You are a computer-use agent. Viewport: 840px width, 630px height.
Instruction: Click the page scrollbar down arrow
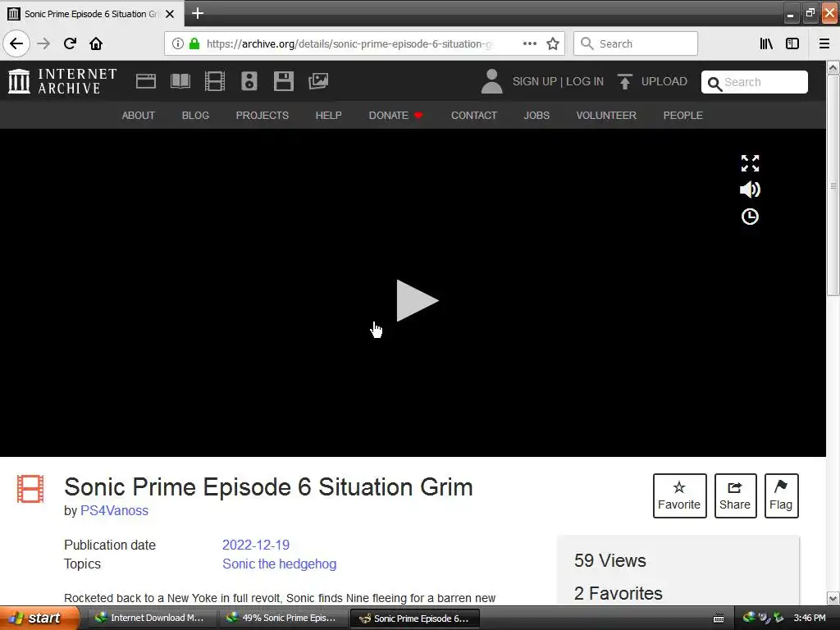pos(833,598)
